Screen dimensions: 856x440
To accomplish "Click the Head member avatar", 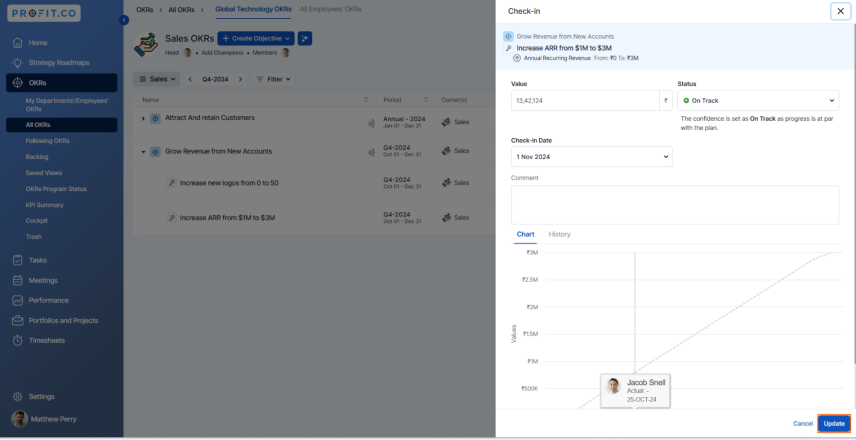I will point(187,53).
